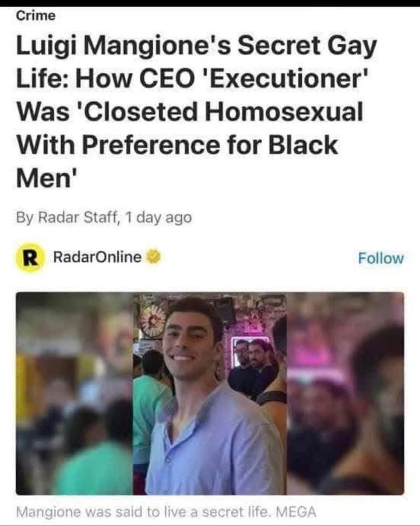Follow the RadarOnline publisher
The height and width of the screenshot is (526, 420).
tap(381, 258)
